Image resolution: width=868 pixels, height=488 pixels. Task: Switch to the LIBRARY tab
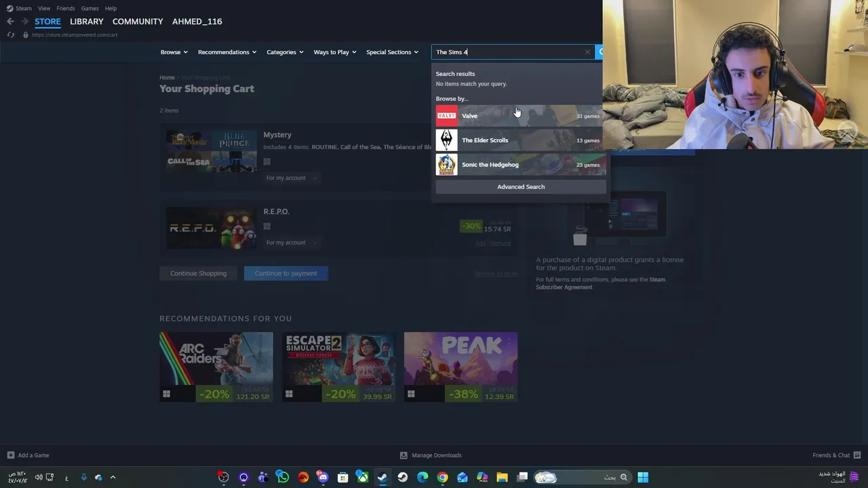(87, 21)
